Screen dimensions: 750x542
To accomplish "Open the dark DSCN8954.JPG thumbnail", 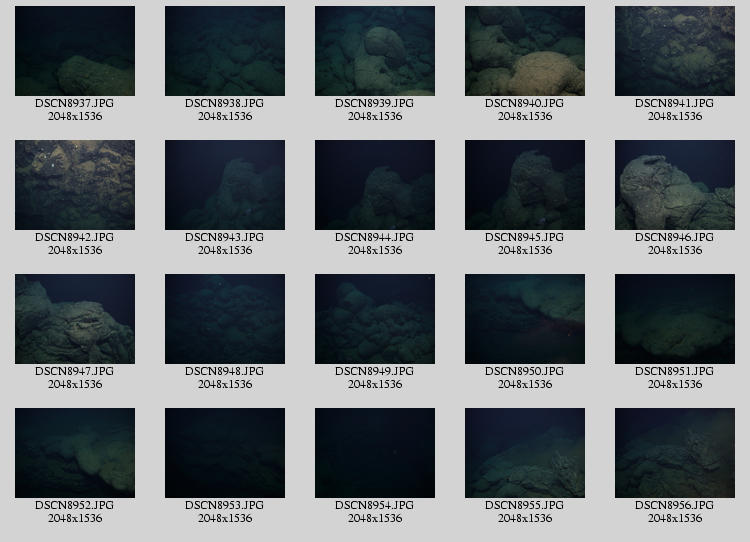I will [x=375, y=453].
